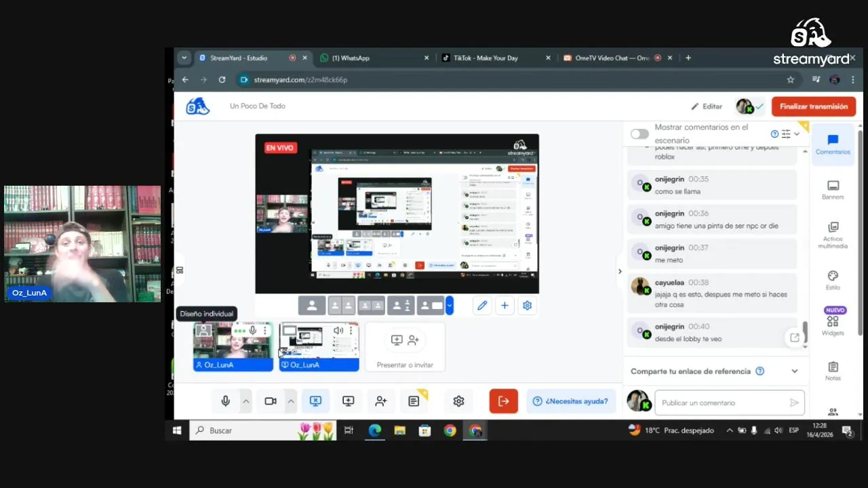
Task: Open the Notas sidebar tab
Action: pyautogui.click(x=833, y=371)
